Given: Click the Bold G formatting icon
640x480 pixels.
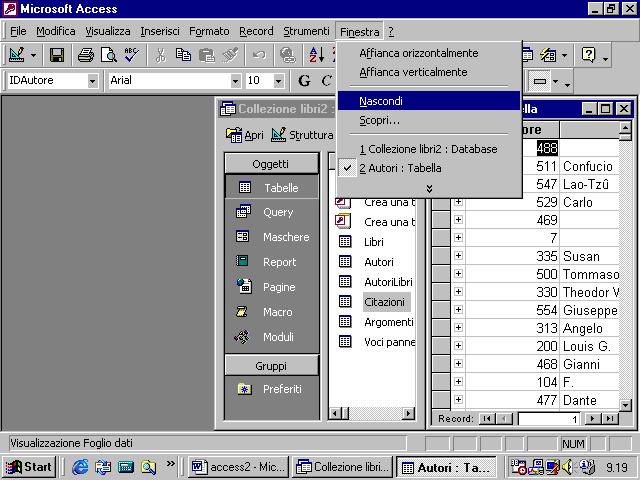Looking at the screenshot, I should (x=304, y=80).
